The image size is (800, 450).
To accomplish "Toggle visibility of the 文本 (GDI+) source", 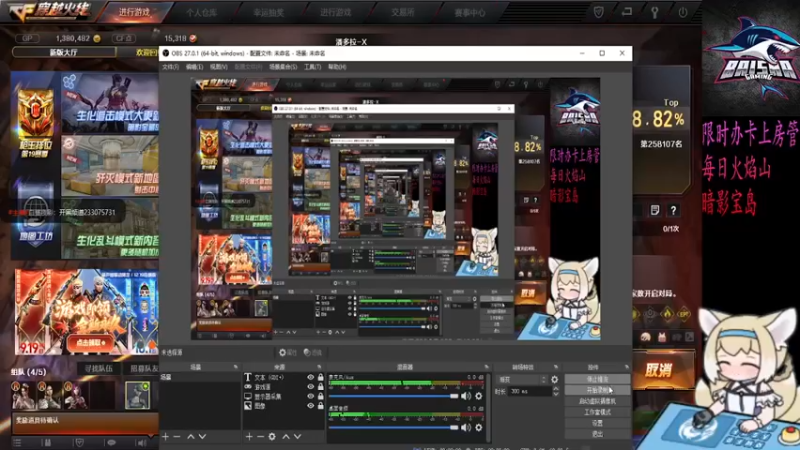I will point(310,377).
